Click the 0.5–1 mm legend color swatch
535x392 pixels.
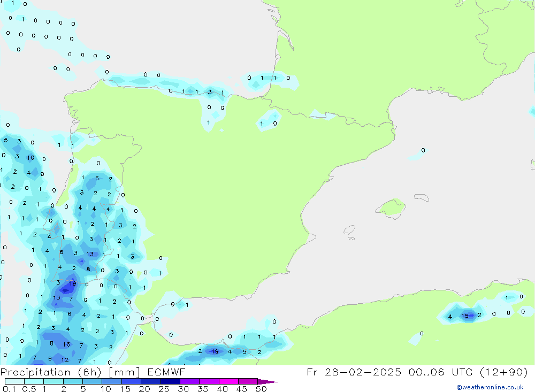click(x=34, y=381)
